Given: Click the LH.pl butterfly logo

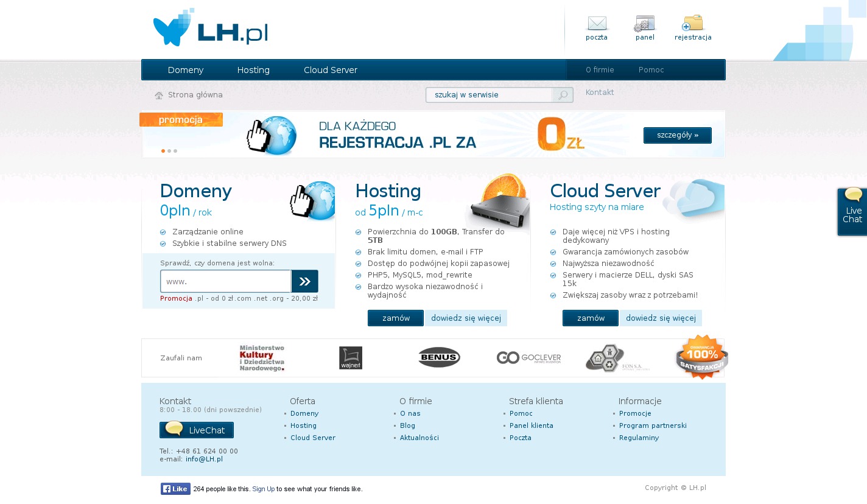Looking at the screenshot, I should tap(210, 29).
